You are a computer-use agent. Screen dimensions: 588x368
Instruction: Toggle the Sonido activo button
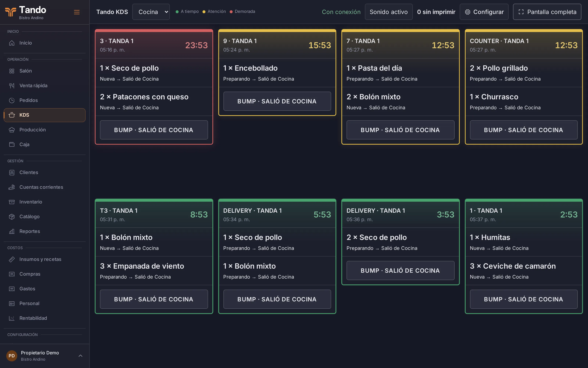click(x=388, y=12)
